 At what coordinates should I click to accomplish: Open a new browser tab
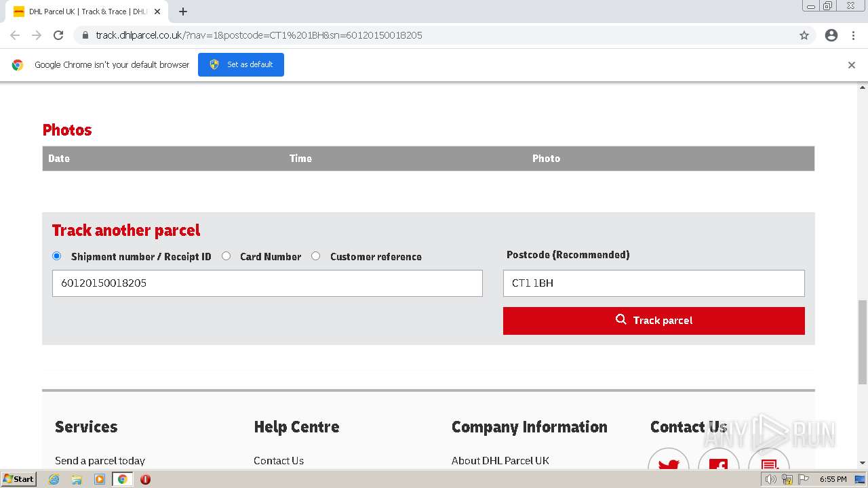pyautogui.click(x=183, y=12)
